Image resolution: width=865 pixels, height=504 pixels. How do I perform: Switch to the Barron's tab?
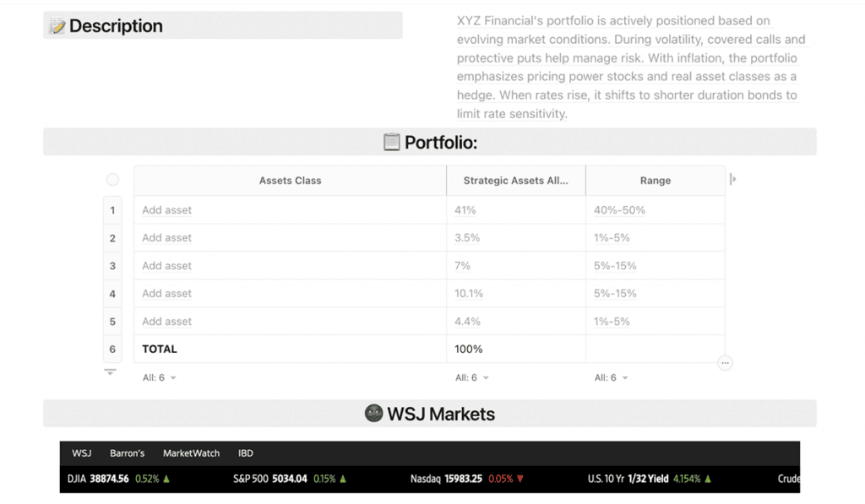tap(127, 453)
